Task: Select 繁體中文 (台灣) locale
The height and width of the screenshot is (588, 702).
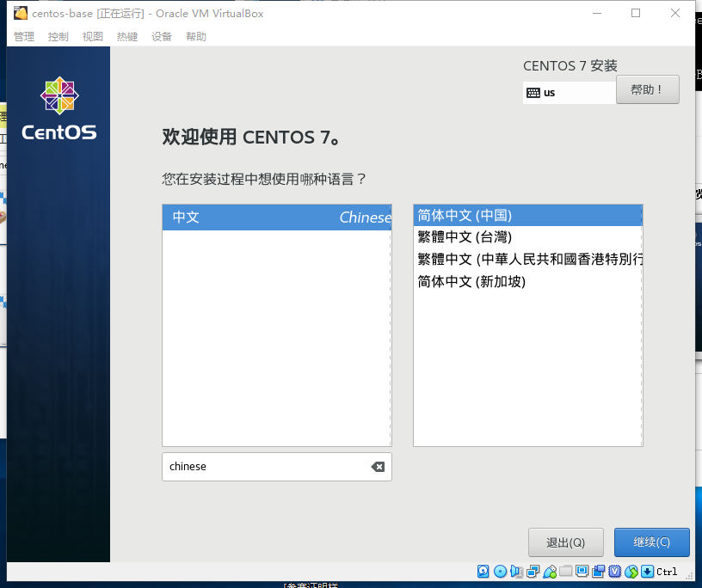Action: coord(465,237)
